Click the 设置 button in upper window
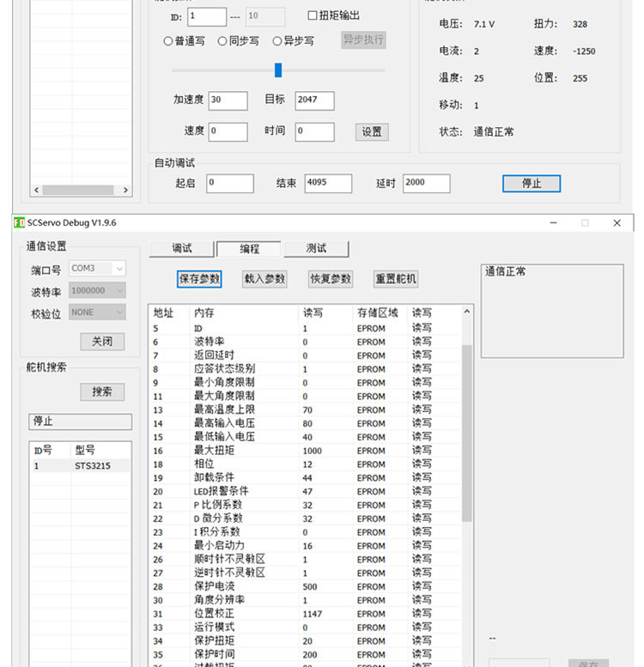 [372, 132]
